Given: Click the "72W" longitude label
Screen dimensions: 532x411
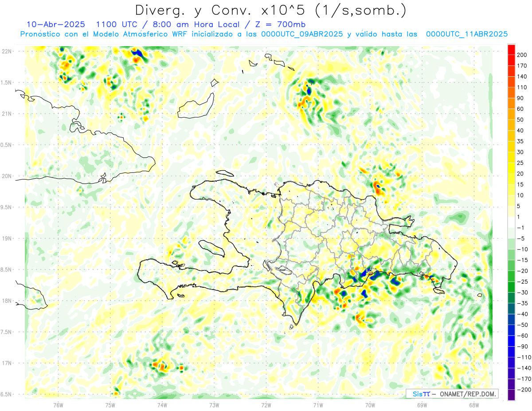Looking at the screenshot, I should (x=266, y=405).
